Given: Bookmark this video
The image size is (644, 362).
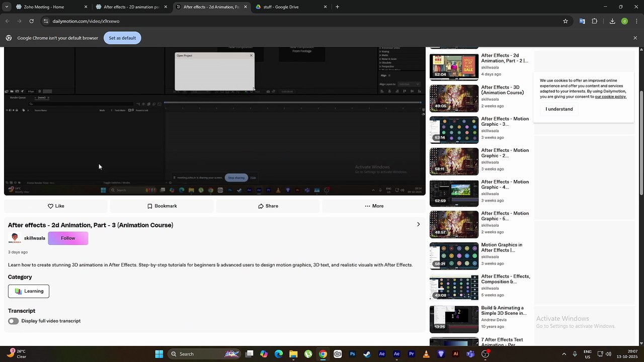Looking at the screenshot, I should [162, 206].
